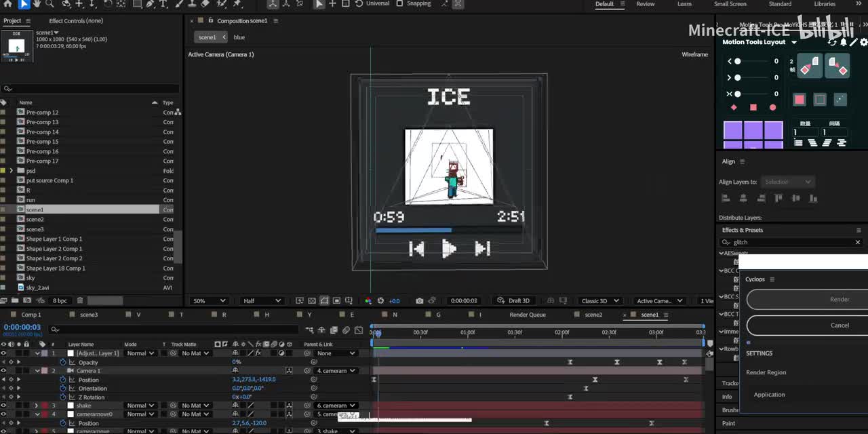Screen dimensions: 868x434
Task: Click the pink diamond keyframe icon
Action: coord(733,107)
